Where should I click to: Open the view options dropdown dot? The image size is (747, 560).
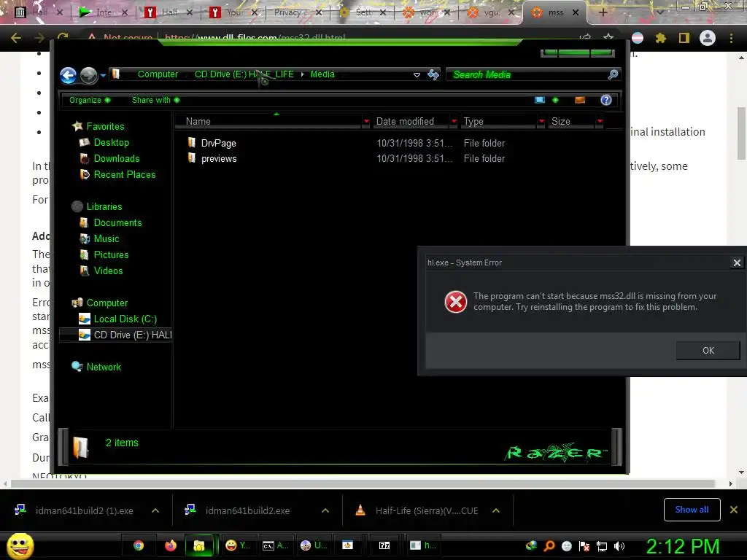coord(555,100)
